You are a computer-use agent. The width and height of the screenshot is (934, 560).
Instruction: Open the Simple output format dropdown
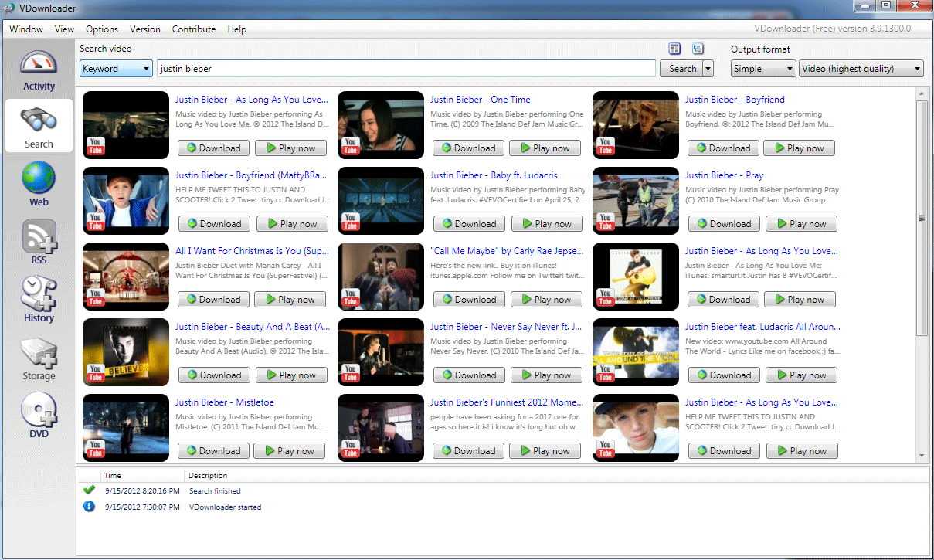pyautogui.click(x=762, y=69)
